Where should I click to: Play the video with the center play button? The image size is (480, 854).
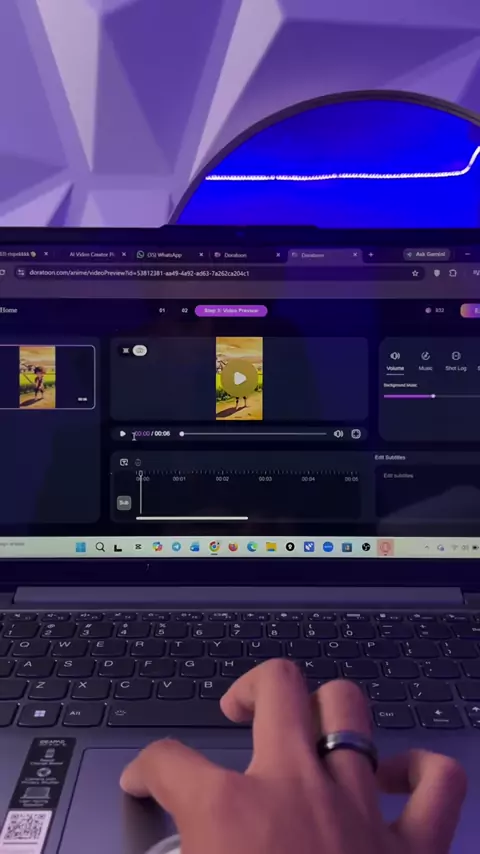point(239,379)
